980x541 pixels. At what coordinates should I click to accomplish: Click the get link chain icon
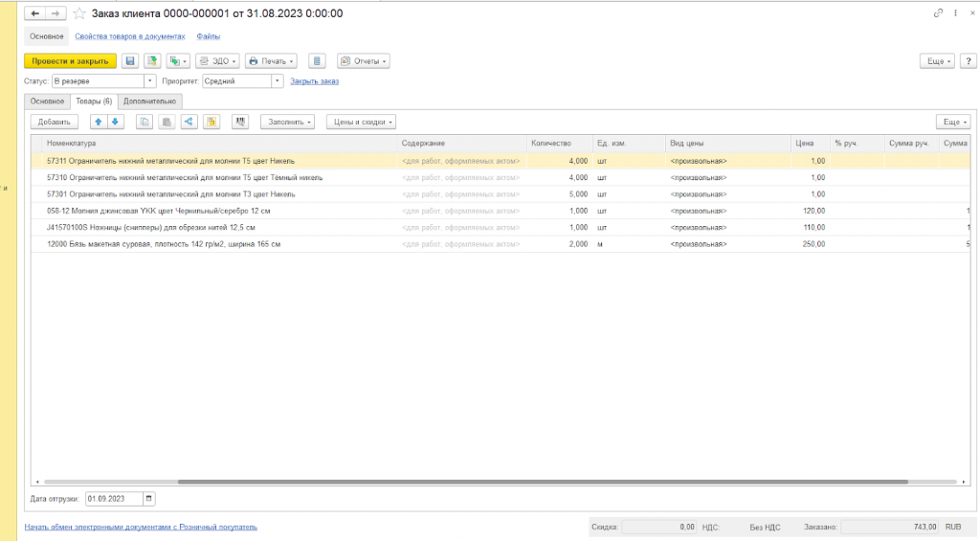tap(938, 13)
